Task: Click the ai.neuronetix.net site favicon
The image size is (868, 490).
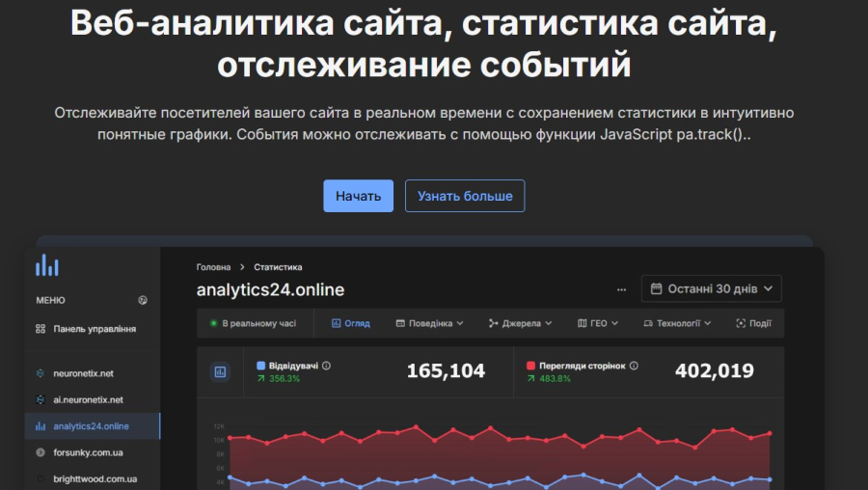Action: [x=41, y=399]
